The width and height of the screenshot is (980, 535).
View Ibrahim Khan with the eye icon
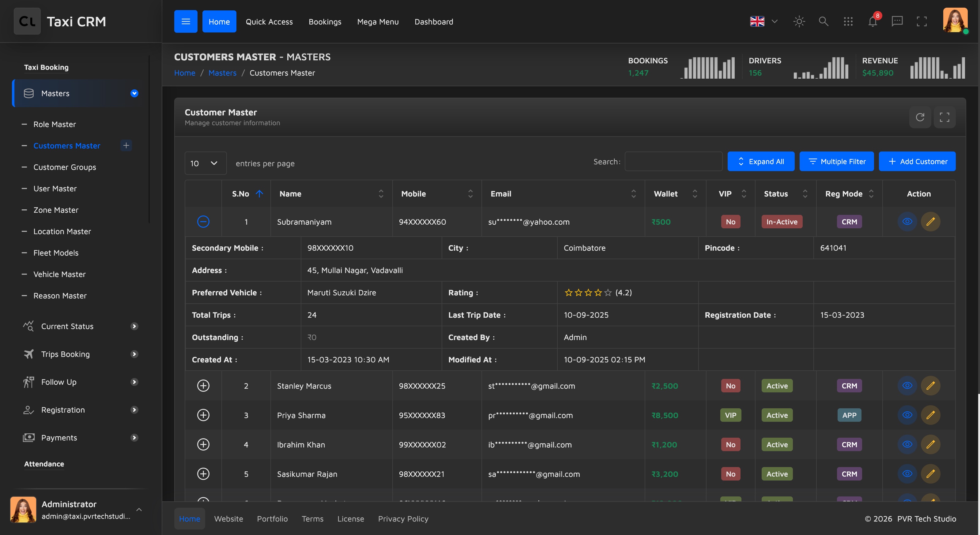click(907, 444)
